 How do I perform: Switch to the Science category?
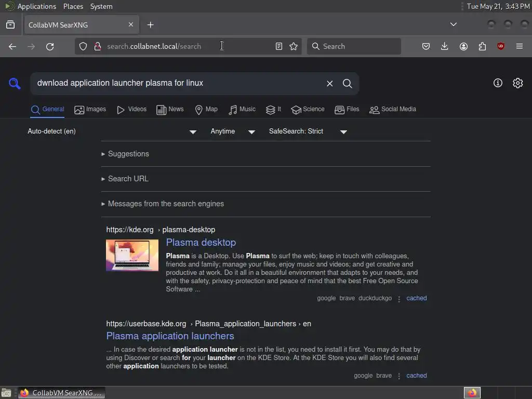pos(308,109)
